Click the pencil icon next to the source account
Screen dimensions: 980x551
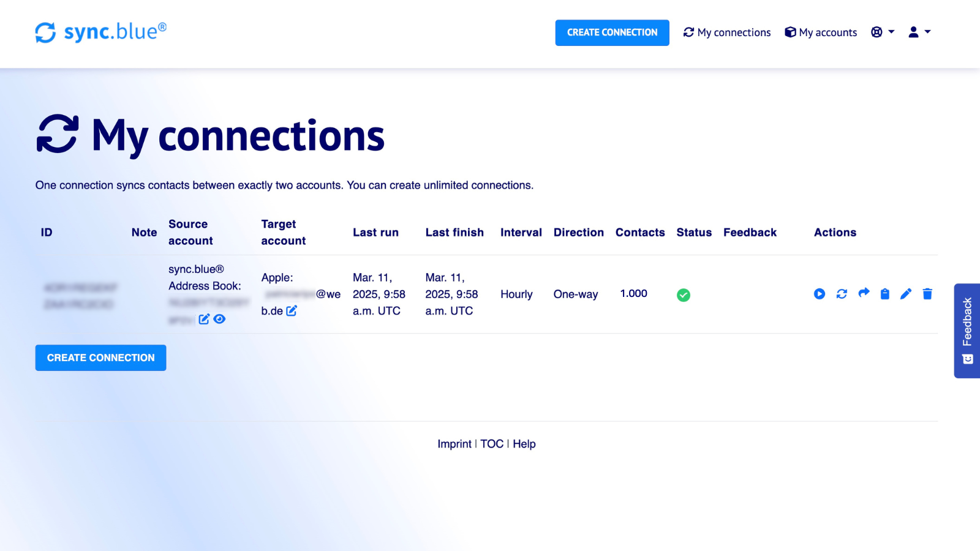tap(204, 318)
